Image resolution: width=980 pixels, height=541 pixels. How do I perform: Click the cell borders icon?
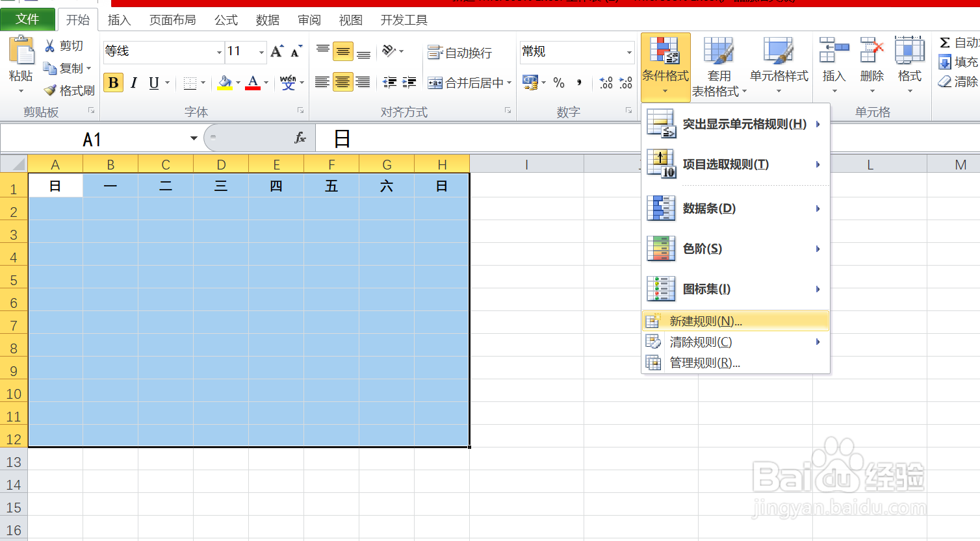tap(190, 83)
